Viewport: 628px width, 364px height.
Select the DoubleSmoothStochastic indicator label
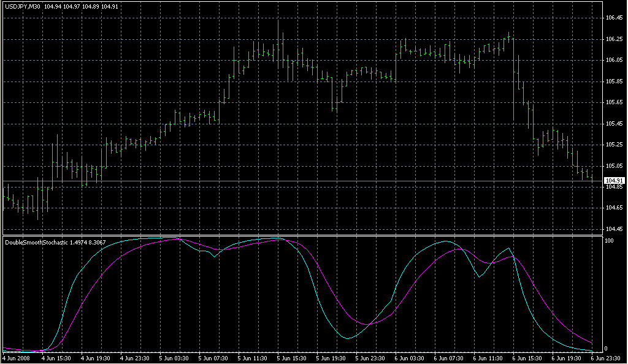(x=37, y=243)
